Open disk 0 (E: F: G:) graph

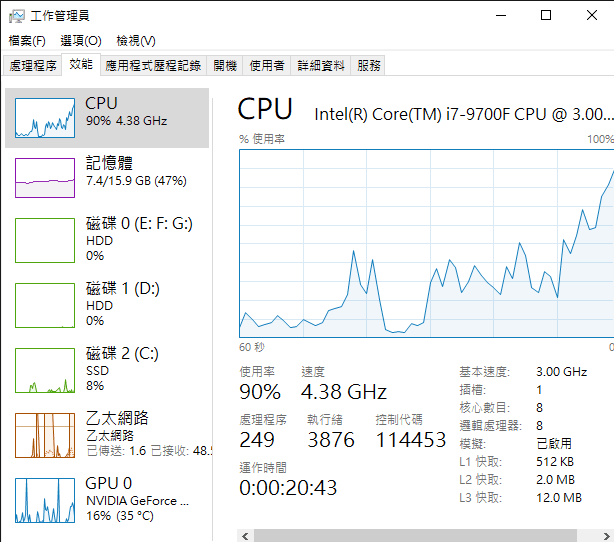45,240
